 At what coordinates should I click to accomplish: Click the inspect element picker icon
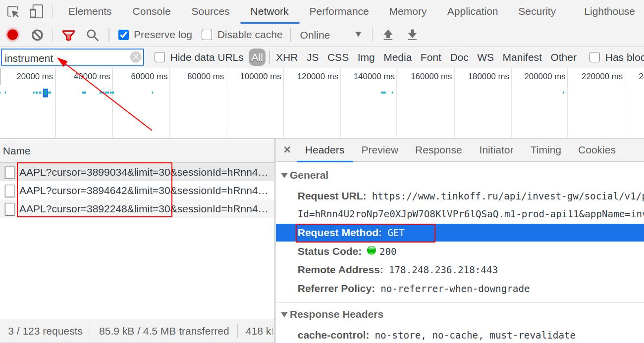[13, 11]
